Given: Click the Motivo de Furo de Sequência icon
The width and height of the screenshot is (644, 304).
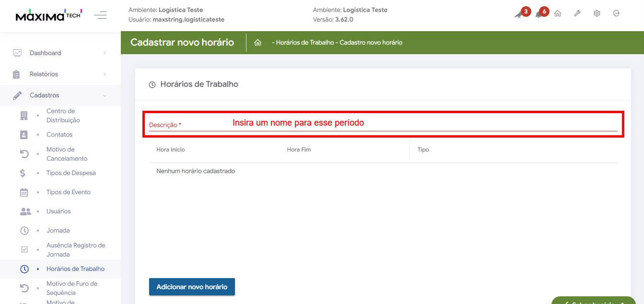Looking at the screenshot, I should (24, 288).
